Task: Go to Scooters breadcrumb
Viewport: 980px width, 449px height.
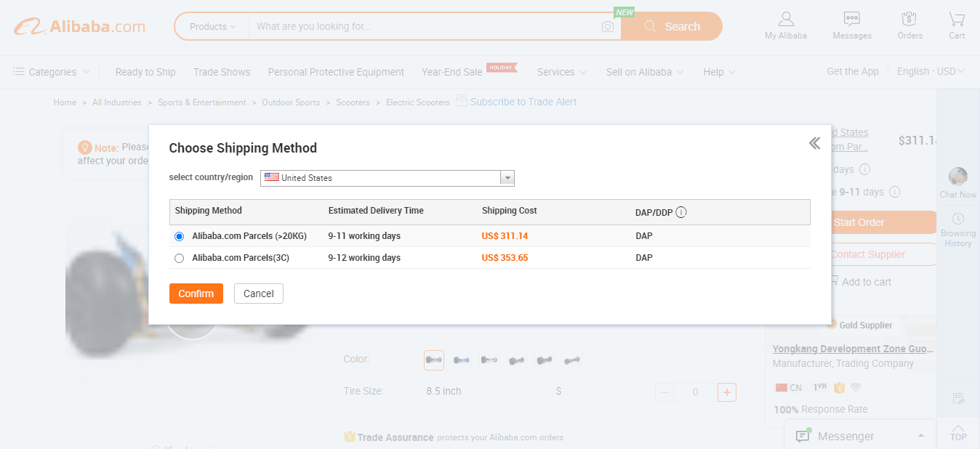Action: (x=353, y=102)
